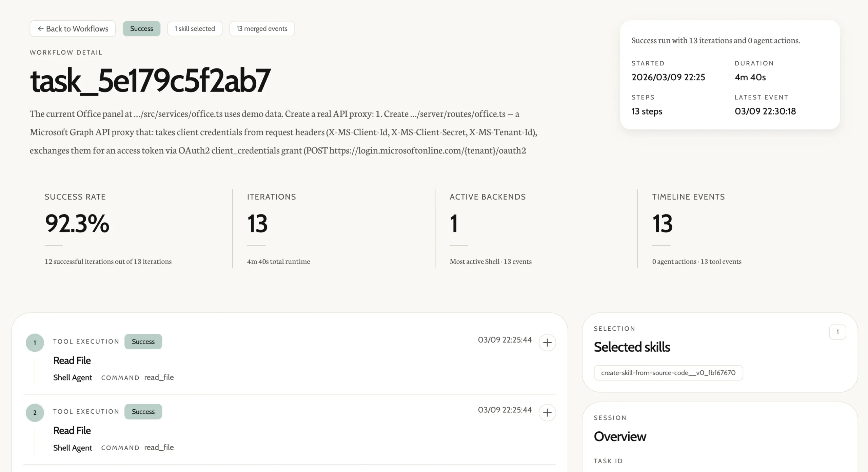Click Latest Event timestamp 03/09 22:30:18

point(765,111)
